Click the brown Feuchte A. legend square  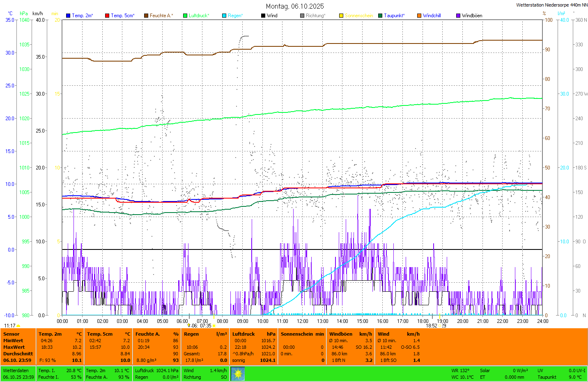pyautogui.click(x=146, y=16)
